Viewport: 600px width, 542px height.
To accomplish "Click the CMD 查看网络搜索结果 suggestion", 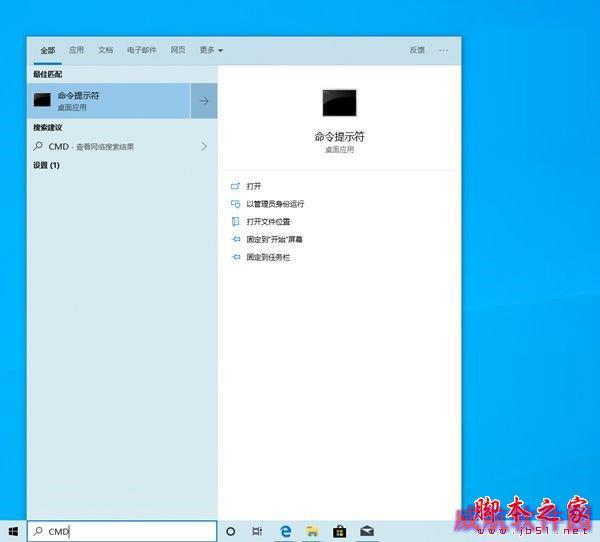I will coord(122,146).
